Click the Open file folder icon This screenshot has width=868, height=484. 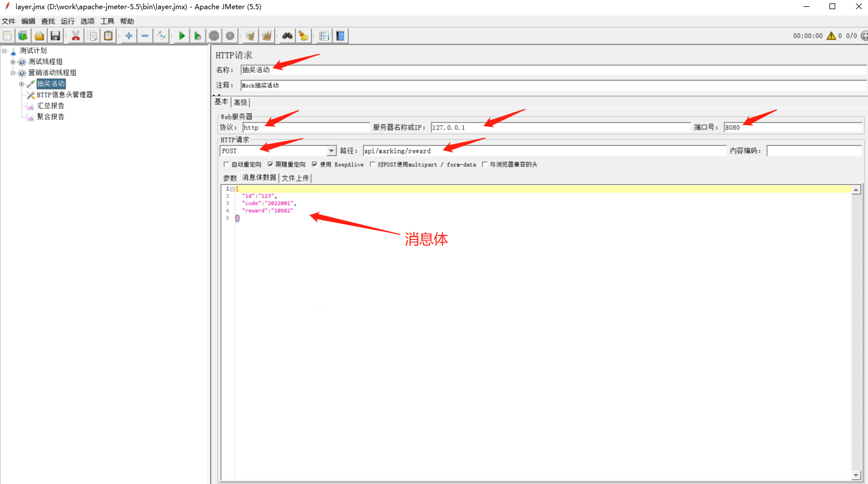click(39, 36)
